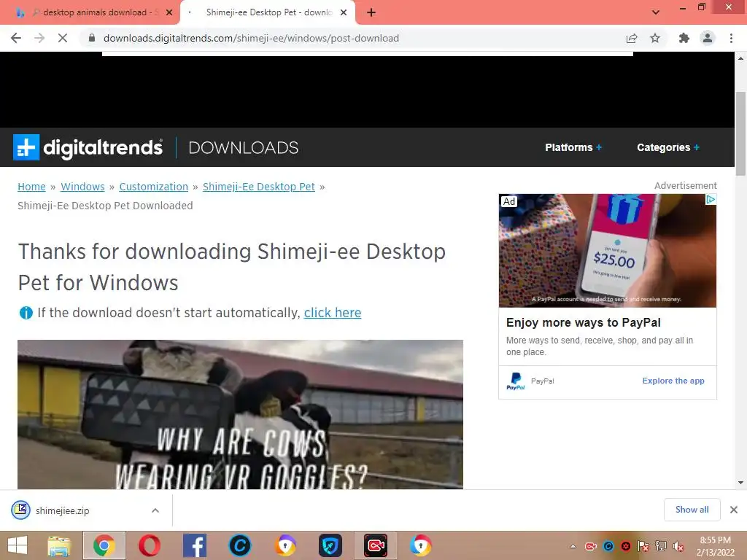
Task: Click the DOWNLOADS header text
Action: tap(244, 147)
